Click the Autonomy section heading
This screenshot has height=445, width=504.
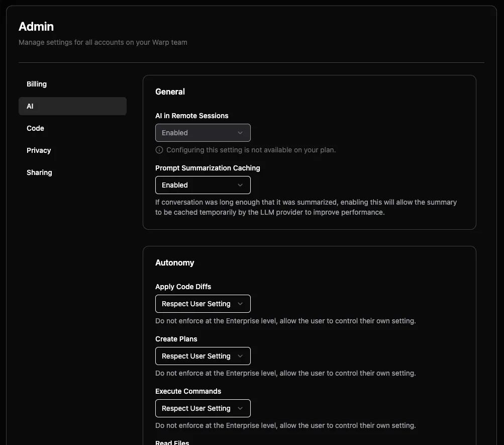pos(174,262)
